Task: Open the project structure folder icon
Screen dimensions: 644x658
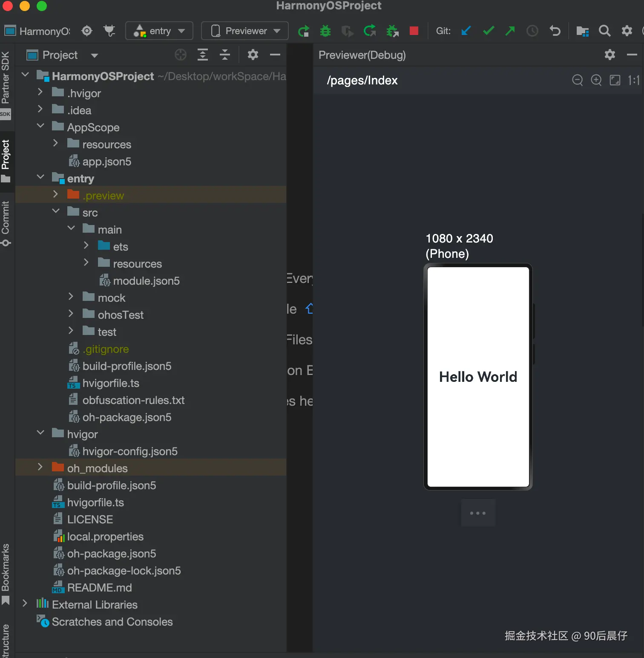Action: 582,31
